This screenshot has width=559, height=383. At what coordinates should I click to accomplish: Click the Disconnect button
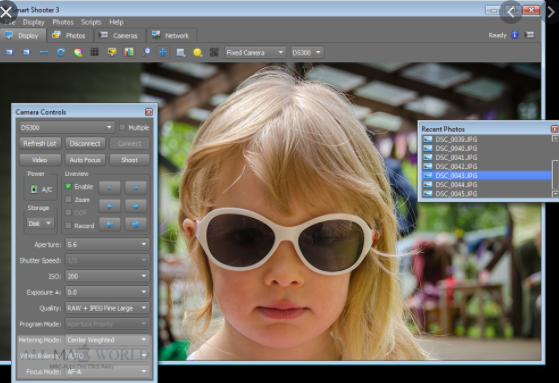[85, 143]
